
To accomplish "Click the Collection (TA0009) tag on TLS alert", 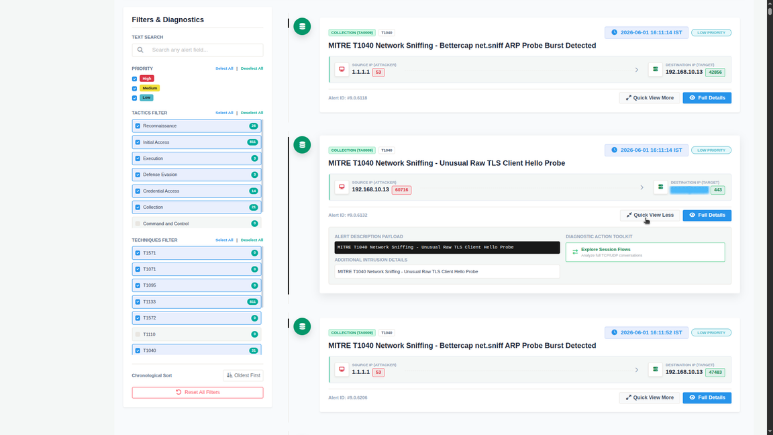I will click(x=352, y=150).
